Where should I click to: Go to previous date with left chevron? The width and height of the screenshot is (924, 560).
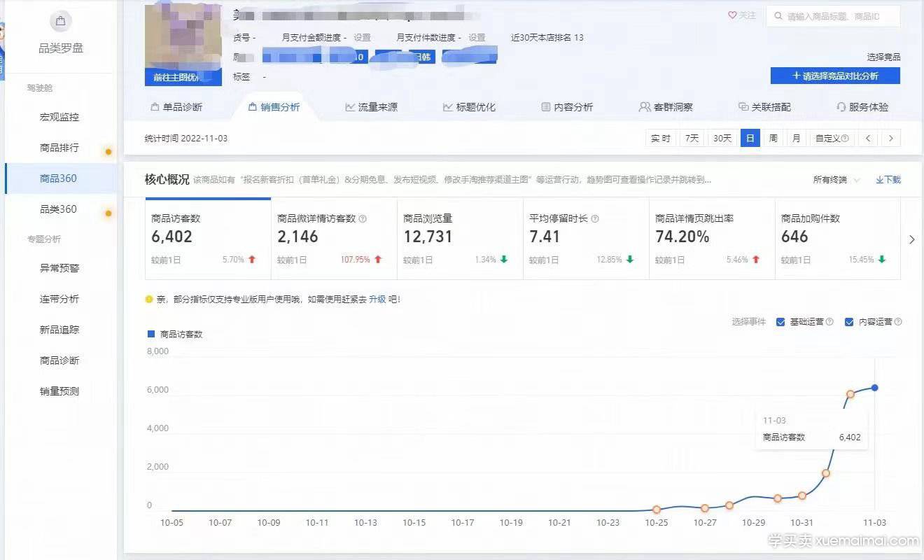click(x=868, y=139)
